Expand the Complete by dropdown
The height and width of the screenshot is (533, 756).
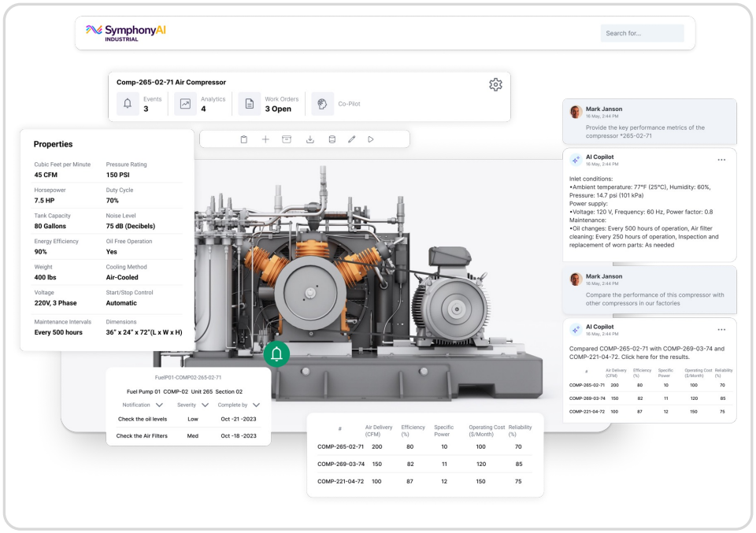[x=243, y=405]
